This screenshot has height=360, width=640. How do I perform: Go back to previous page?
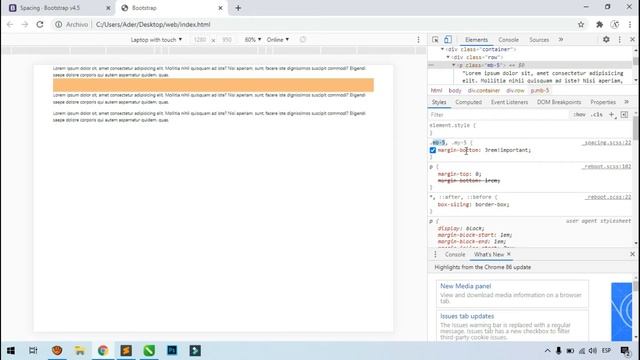coord(10,24)
